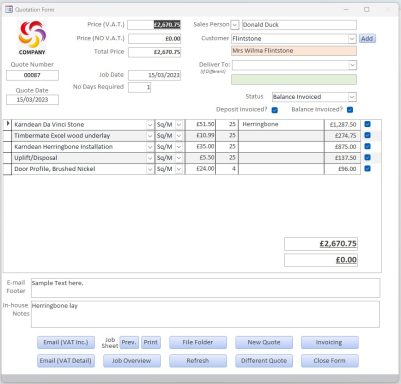Open the Sales Person dropdown
This screenshot has width=401, height=384.
(235, 25)
